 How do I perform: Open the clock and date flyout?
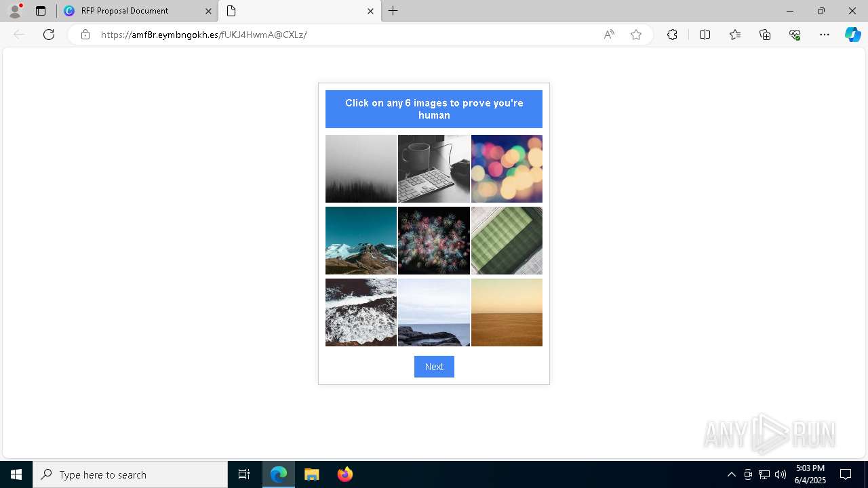[x=810, y=474]
